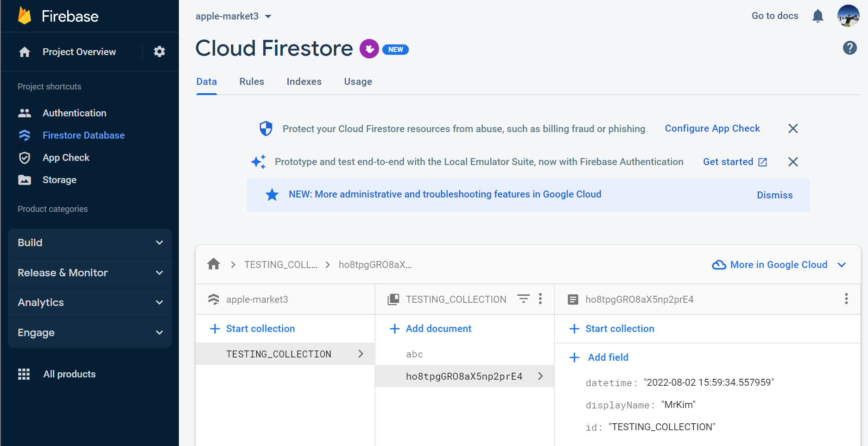The width and height of the screenshot is (868, 446).
Task: Click Start collection in document panel
Action: [612, 329]
